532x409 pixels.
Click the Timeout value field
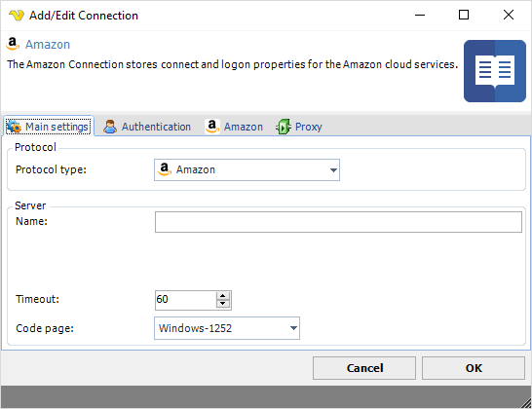pyautogui.click(x=185, y=300)
